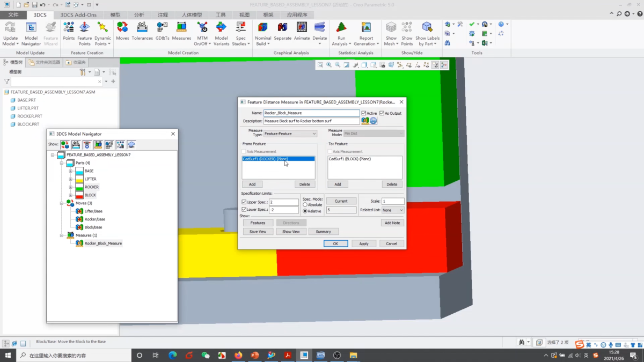The height and width of the screenshot is (362, 644).
Task: Click the Name input field
Action: pos(311,113)
